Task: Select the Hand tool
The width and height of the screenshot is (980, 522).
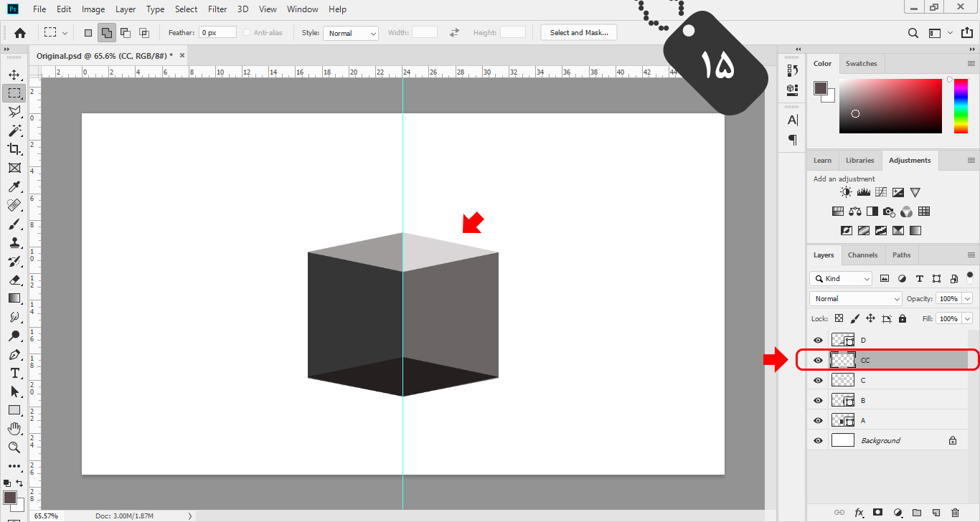Action: [x=14, y=429]
